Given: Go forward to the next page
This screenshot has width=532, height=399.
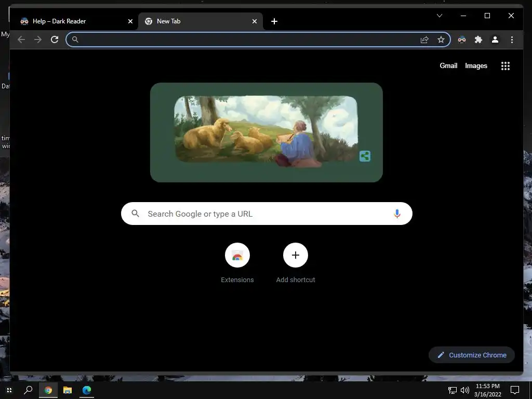Looking at the screenshot, I should pos(38,39).
